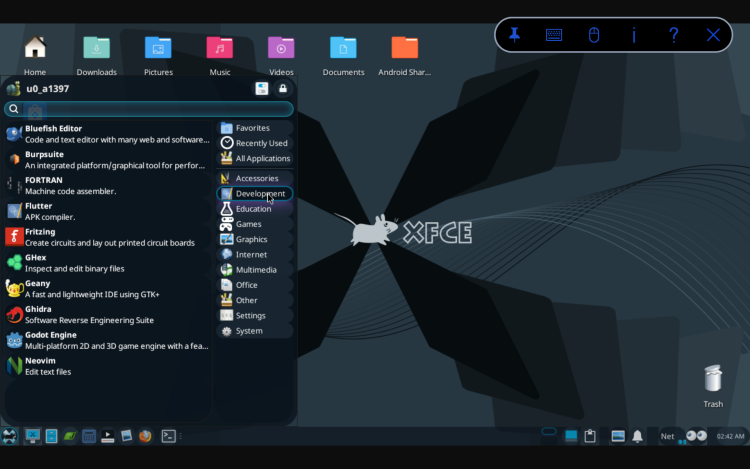Open the file manager from taskbar
Screen dimensions: 750x469
pyautogui.click(x=51, y=436)
